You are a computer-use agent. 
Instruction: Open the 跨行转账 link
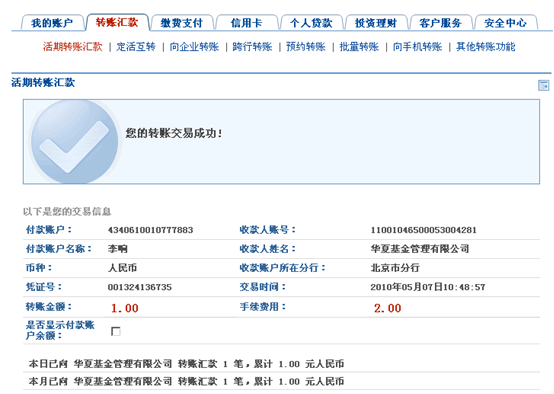(252, 47)
